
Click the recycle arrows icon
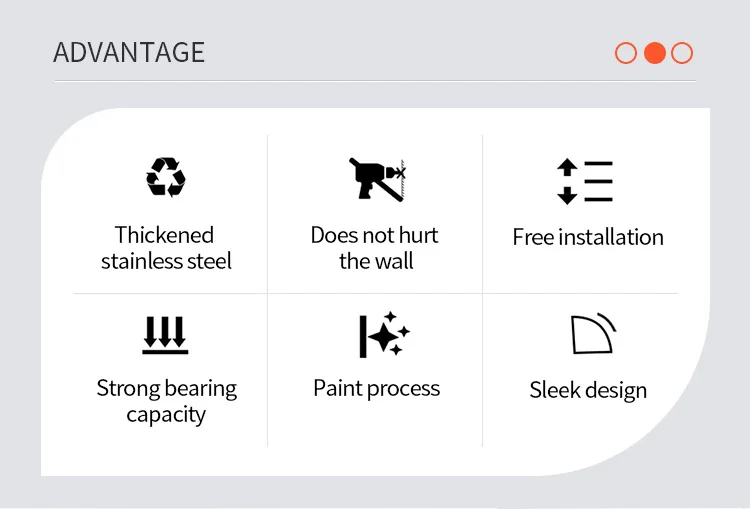(166, 178)
